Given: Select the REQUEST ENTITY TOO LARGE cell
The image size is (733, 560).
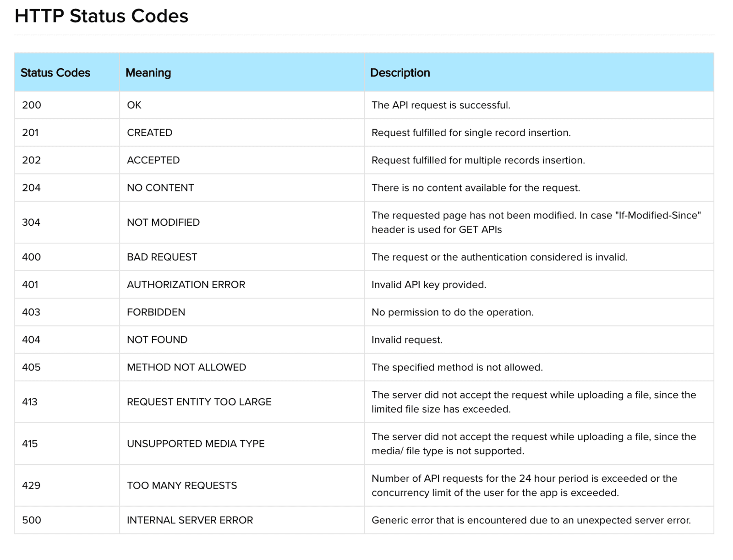Looking at the screenshot, I should click(x=199, y=402).
